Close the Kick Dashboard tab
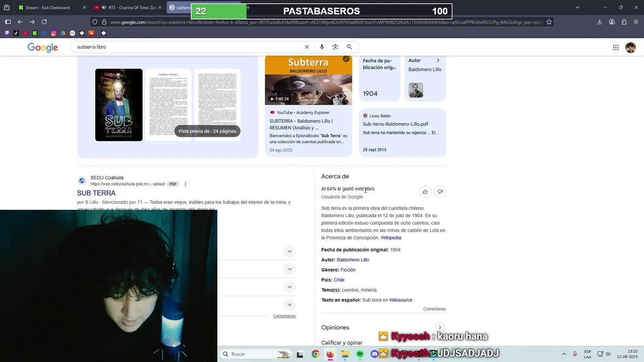The height and width of the screenshot is (362, 644). [84, 8]
